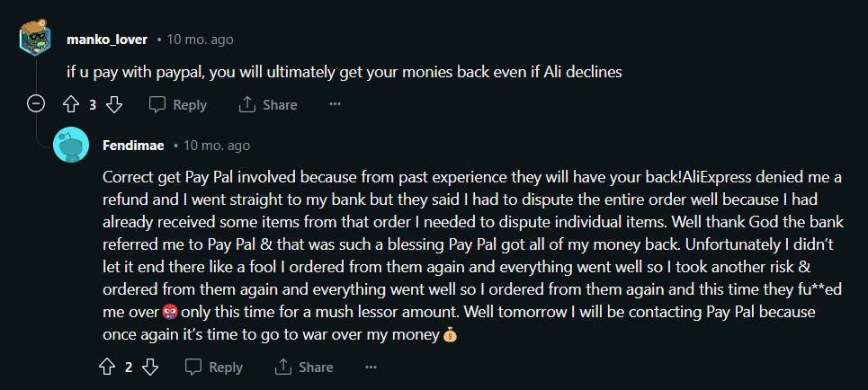Downvote Fendimae's reply
868x390 pixels.
[x=151, y=367]
